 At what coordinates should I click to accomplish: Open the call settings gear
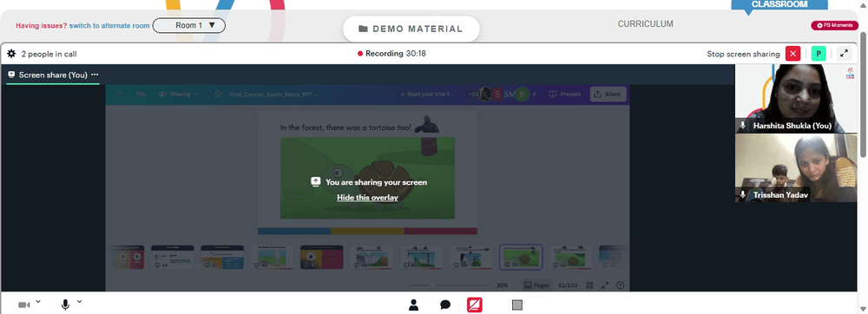point(11,54)
